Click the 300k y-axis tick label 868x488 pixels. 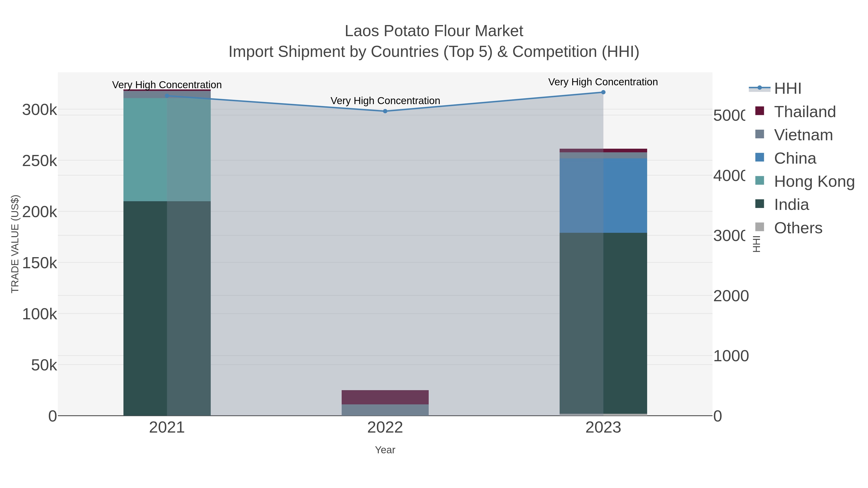point(40,110)
